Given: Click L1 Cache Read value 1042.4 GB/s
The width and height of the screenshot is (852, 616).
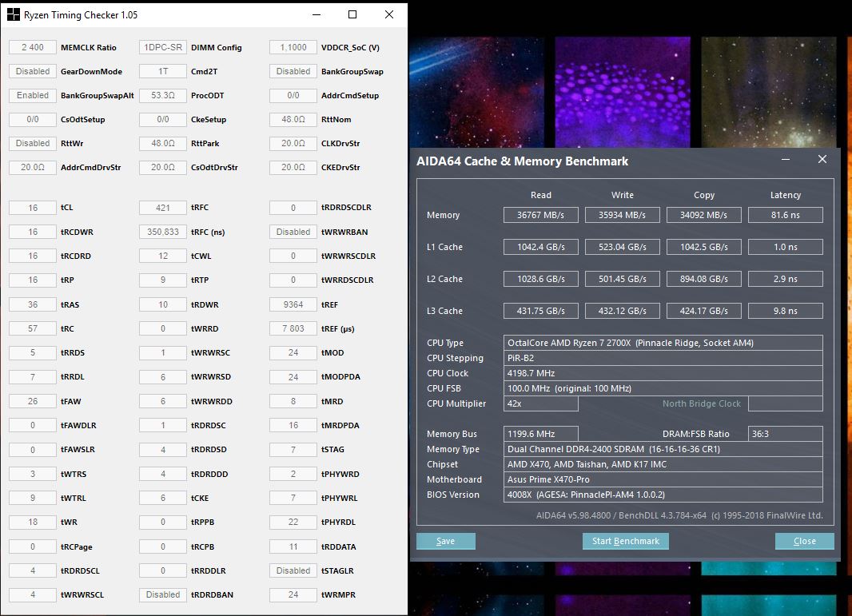Looking at the screenshot, I should tap(540, 247).
